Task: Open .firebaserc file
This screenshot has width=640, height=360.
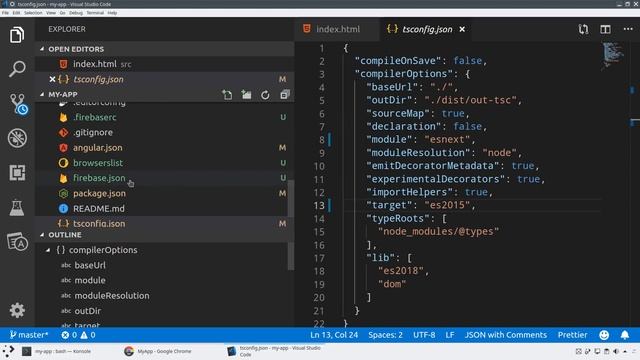Action: click(x=164, y=117)
